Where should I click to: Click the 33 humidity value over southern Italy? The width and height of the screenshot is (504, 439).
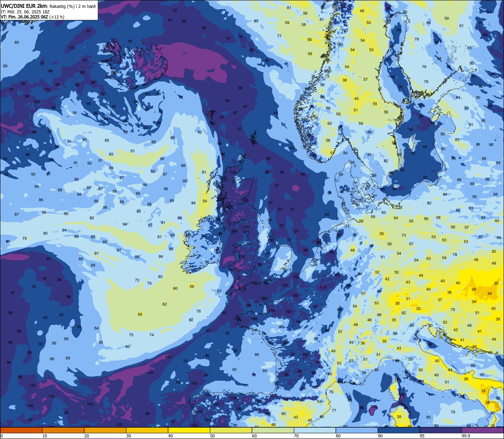pos(483,391)
